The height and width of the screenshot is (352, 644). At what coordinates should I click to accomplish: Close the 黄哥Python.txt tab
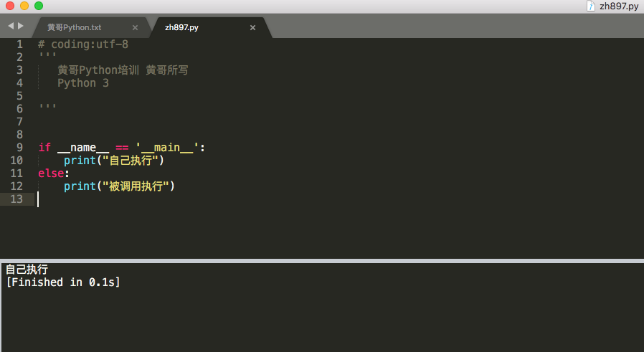[135, 28]
